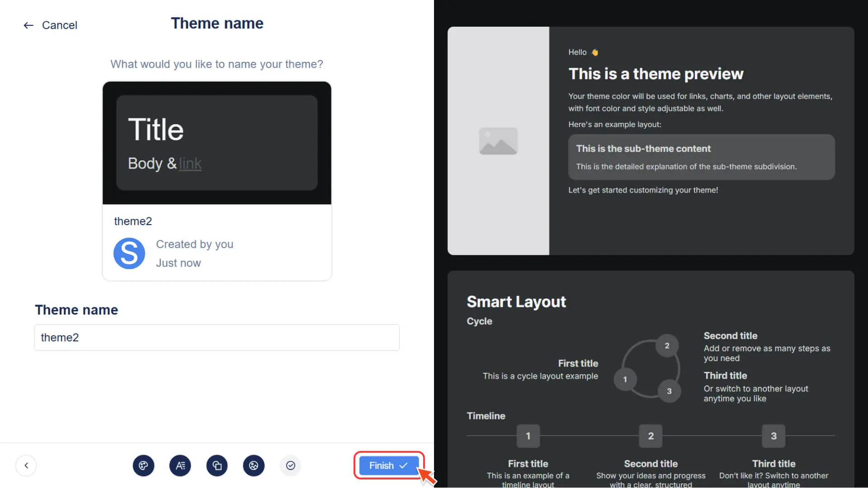
Task: Click cycle step 3 circle
Action: (x=670, y=391)
